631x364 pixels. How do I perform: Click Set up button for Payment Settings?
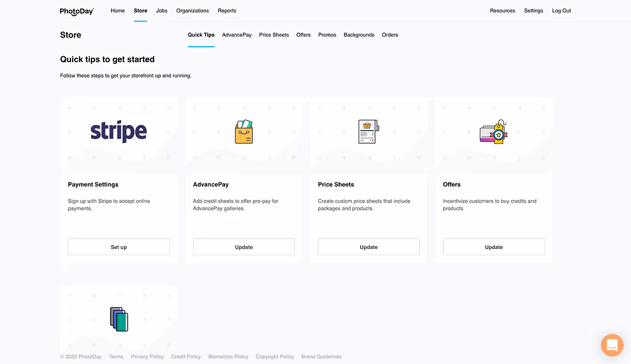119,247
